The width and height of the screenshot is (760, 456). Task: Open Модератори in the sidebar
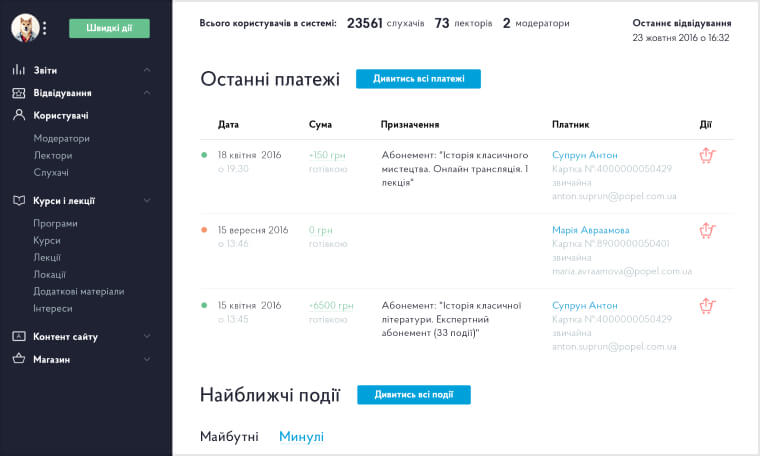(61, 138)
